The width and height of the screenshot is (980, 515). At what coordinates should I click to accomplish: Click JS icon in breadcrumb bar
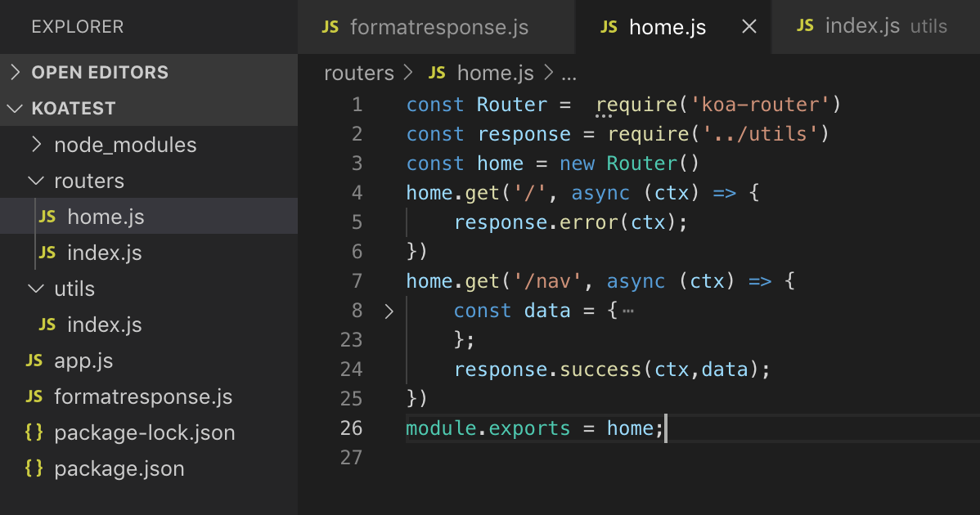coord(437,73)
